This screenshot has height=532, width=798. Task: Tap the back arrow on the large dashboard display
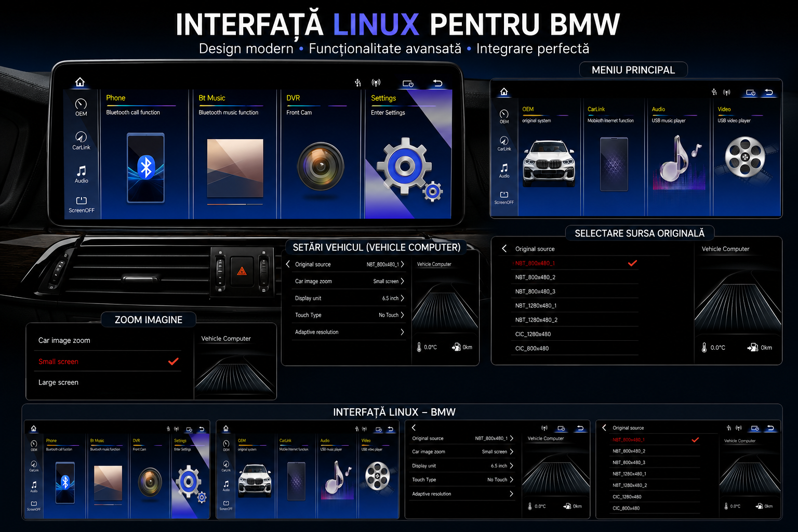437,83
